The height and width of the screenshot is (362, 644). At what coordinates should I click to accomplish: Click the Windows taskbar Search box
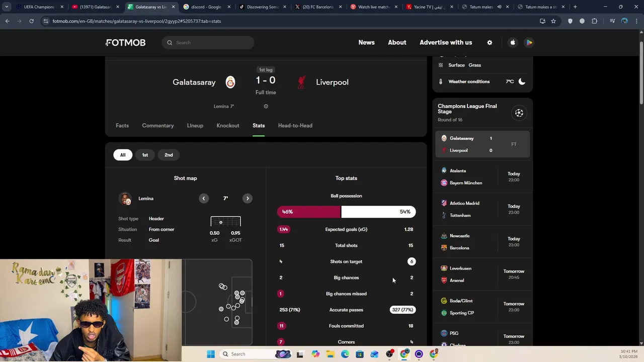pyautogui.click(x=257, y=354)
